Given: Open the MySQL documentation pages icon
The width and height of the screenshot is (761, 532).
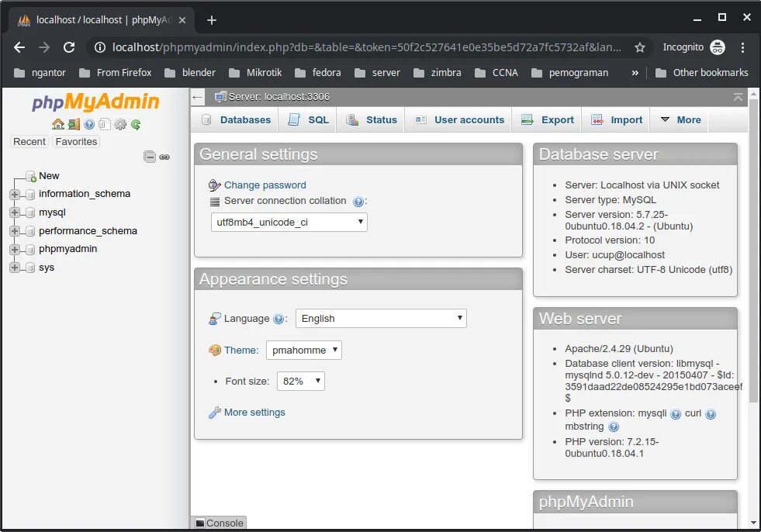Looking at the screenshot, I should click(105, 124).
